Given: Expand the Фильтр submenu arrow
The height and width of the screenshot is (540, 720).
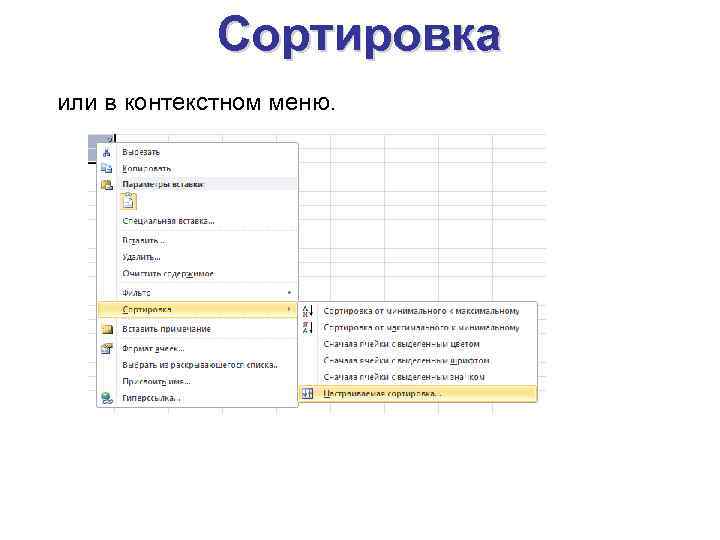Looking at the screenshot, I should click(289, 292).
